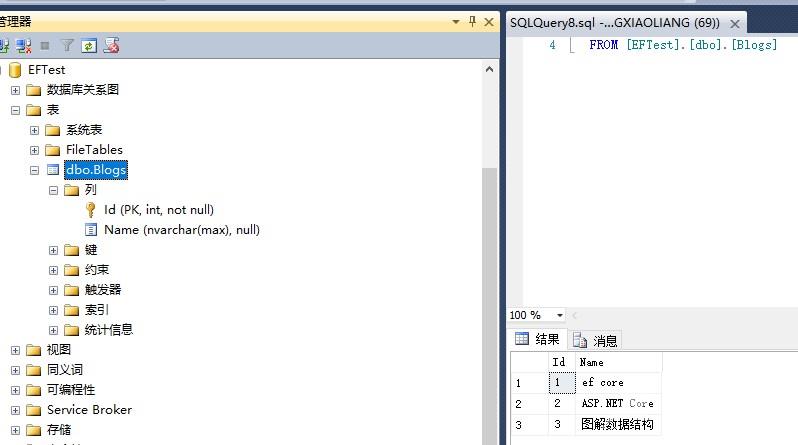Image resolution: width=798 pixels, height=445 pixels.
Task: Select the EFTest database label
Action: click(46, 70)
